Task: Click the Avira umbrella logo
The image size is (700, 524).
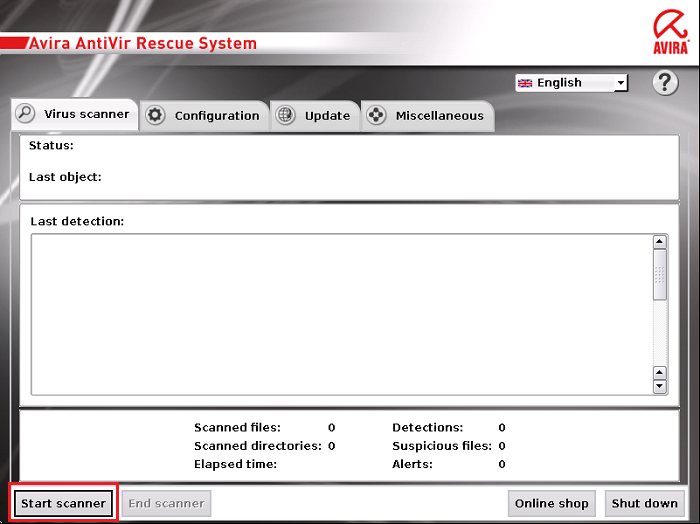Action: tap(671, 33)
